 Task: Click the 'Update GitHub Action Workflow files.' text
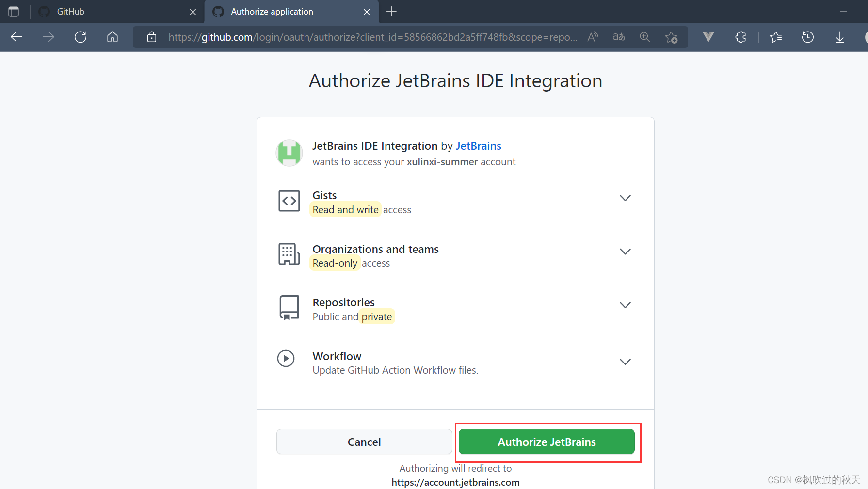[395, 370]
